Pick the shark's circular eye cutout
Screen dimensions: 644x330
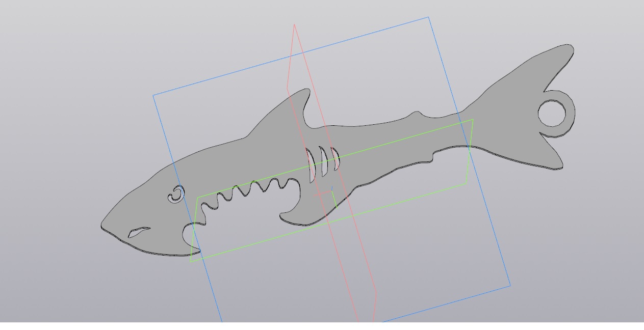click(x=176, y=194)
